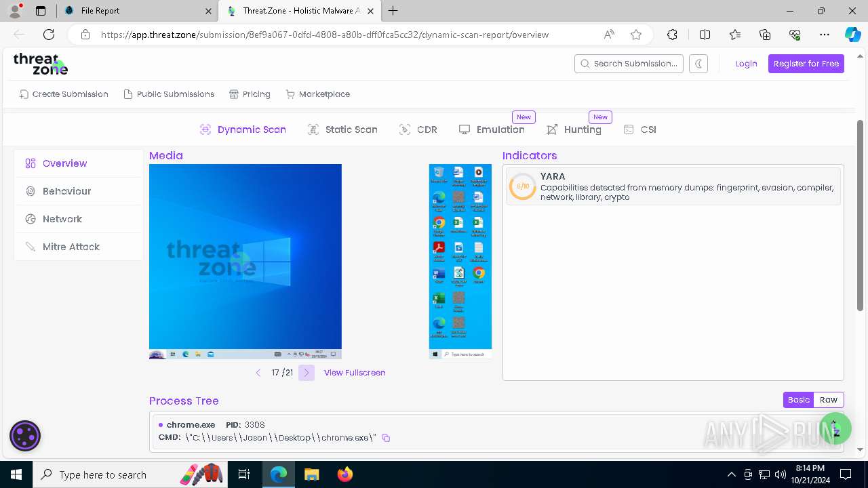The image size is (868, 488).
Task: Click Register for Free button
Action: tap(806, 64)
